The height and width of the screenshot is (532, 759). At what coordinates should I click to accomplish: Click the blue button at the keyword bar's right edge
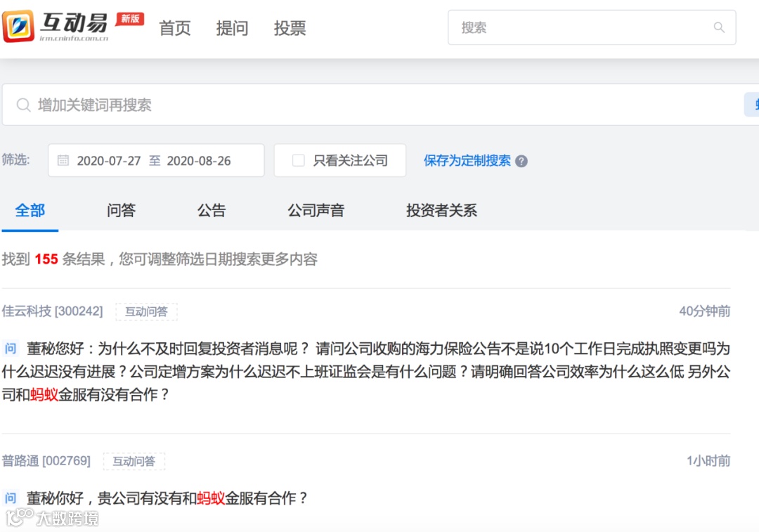pyautogui.click(x=752, y=105)
